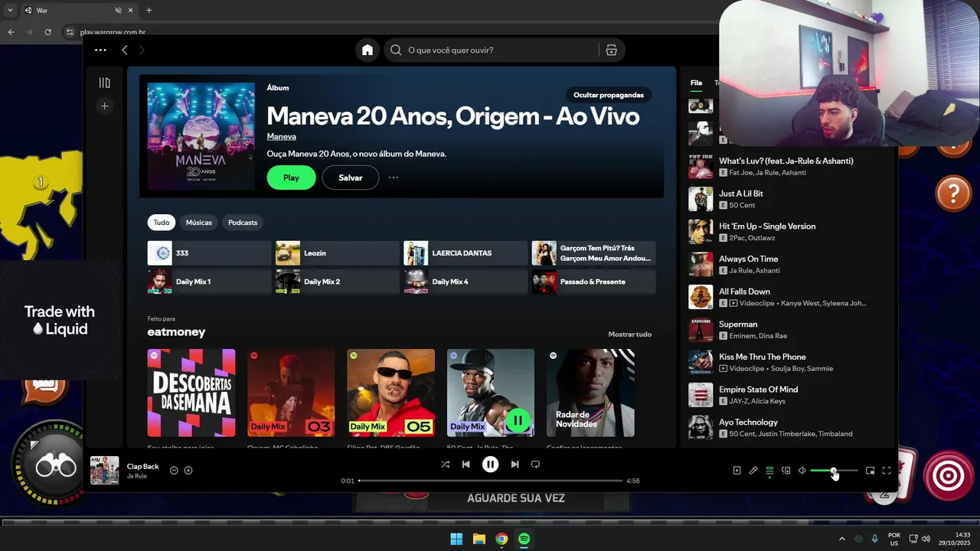
Task: Open Daily Mix 2 tile
Action: (x=337, y=282)
